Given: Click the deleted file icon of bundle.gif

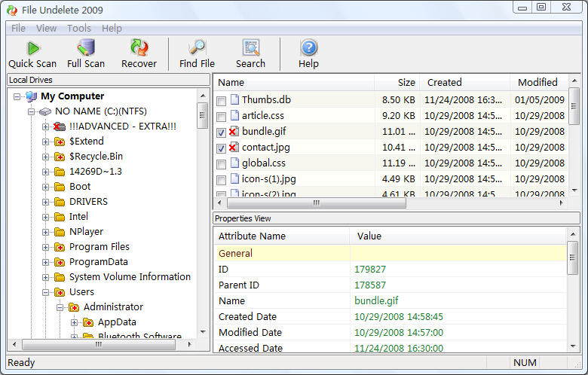Looking at the screenshot, I should 234,131.
